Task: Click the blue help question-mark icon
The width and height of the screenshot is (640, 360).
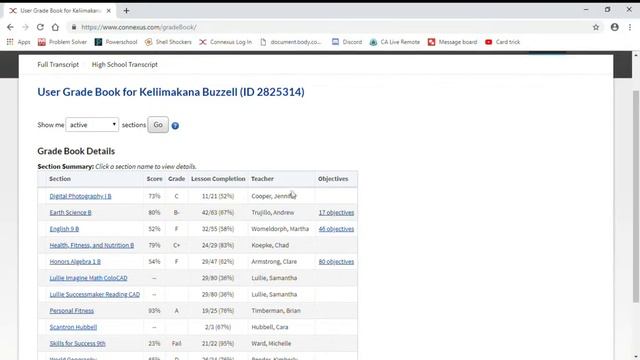Action: click(175, 126)
